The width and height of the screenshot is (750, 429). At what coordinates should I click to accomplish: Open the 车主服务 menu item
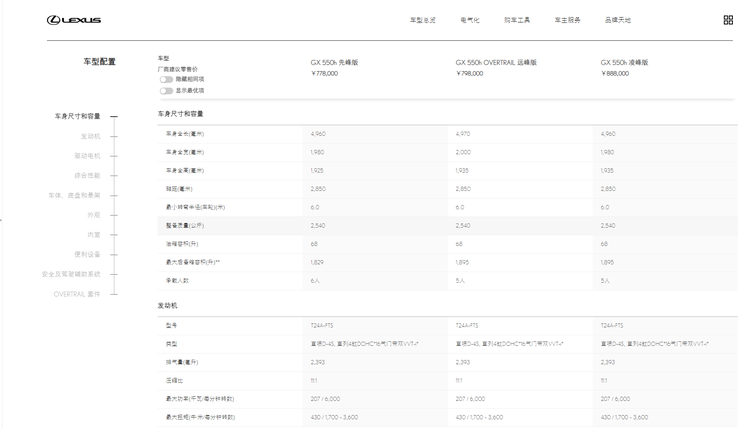coord(567,20)
